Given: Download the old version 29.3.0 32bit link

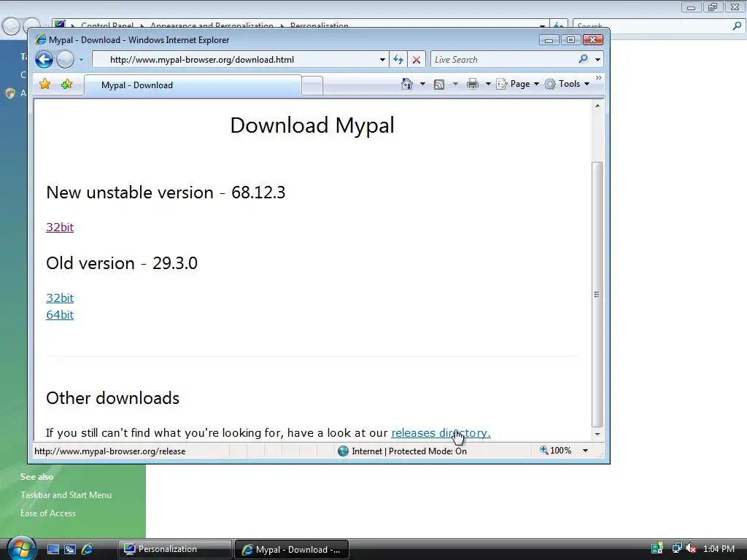Looking at the screenshot, I should [x=60, y=298].
